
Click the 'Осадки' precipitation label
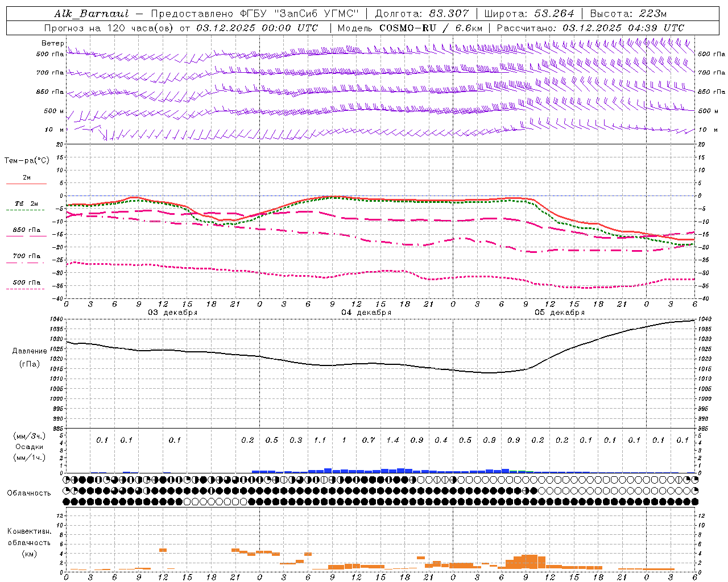pos(29,447)
